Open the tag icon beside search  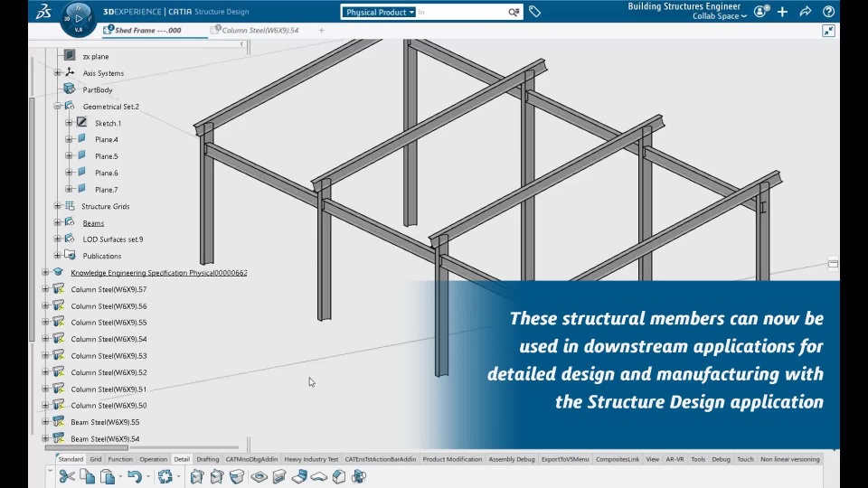pos(534,11)
